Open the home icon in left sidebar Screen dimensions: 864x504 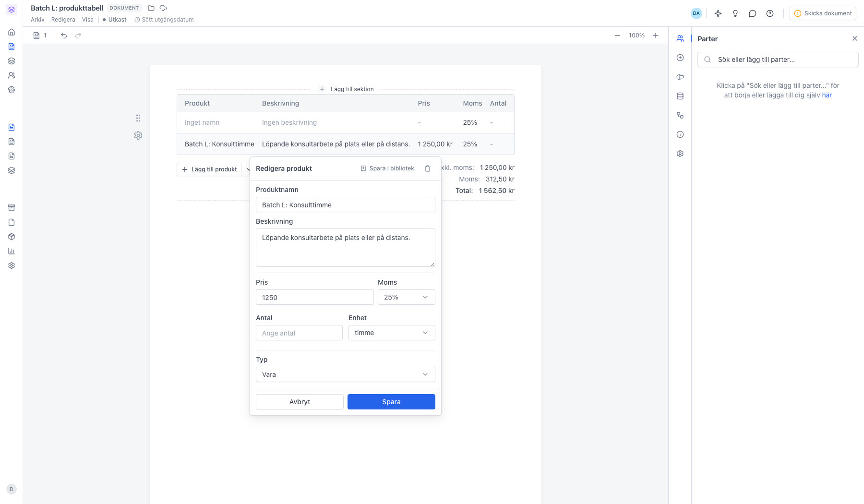point(12,32)
